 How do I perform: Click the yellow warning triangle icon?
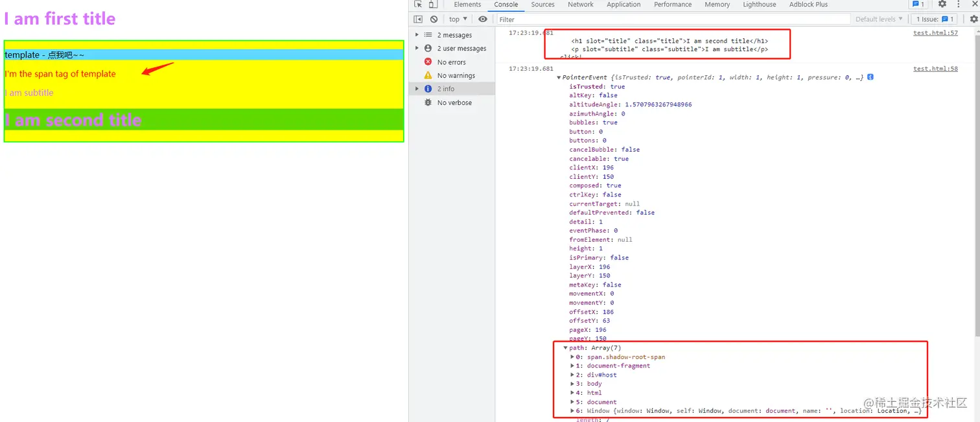(x=428, y=76)
